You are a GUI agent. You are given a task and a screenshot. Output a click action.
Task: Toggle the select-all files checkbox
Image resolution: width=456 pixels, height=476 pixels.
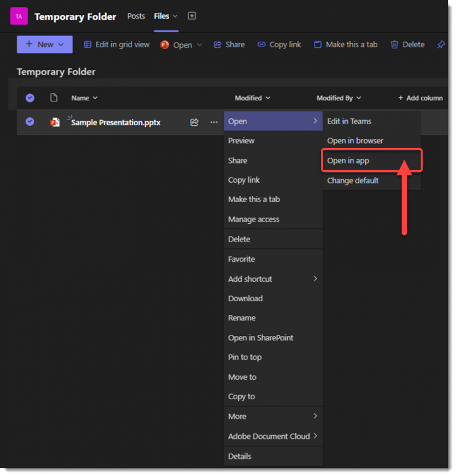[30, 98]
